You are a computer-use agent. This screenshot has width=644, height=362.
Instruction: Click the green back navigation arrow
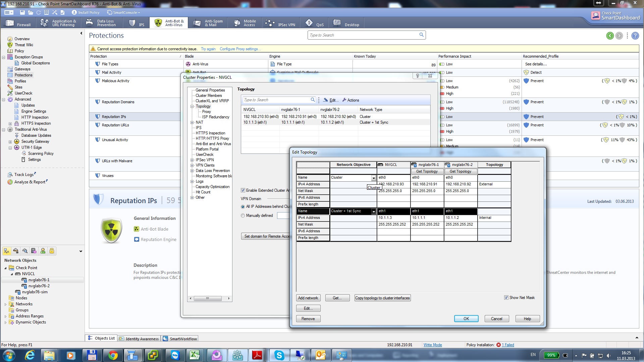coord(610,36)
